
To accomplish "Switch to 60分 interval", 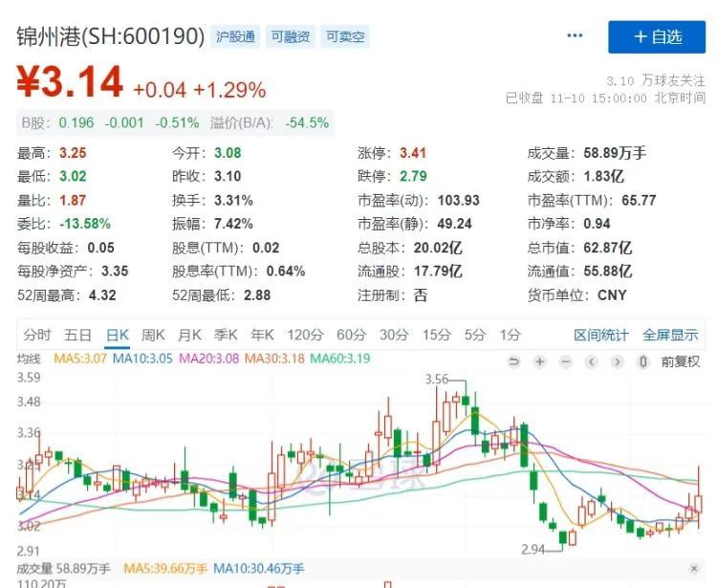I will (x=351, y=335).
